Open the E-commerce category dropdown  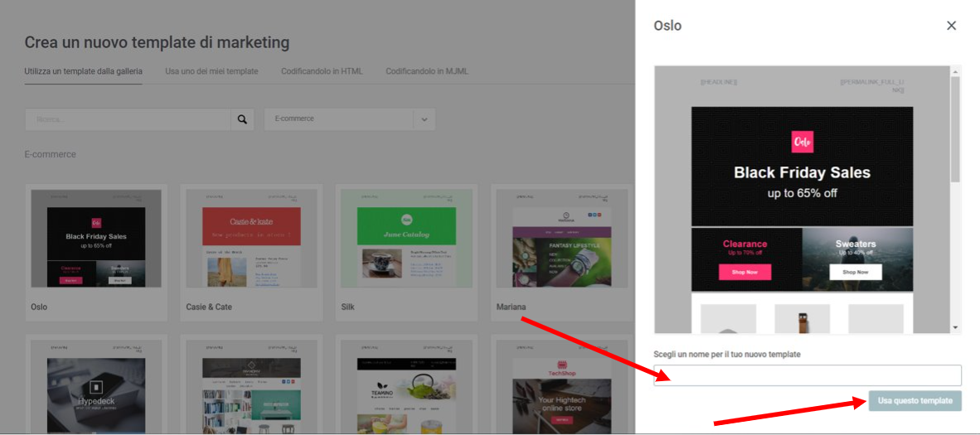click(349, 119)
